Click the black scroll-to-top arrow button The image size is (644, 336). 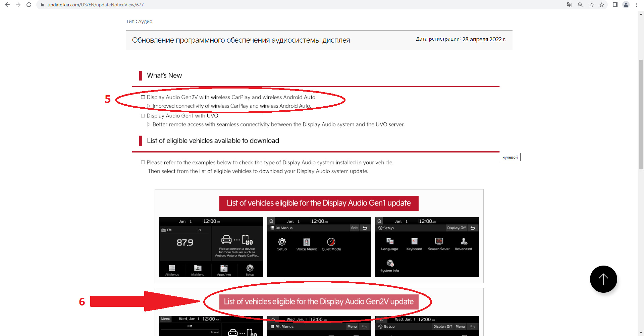tap(603, 279)
